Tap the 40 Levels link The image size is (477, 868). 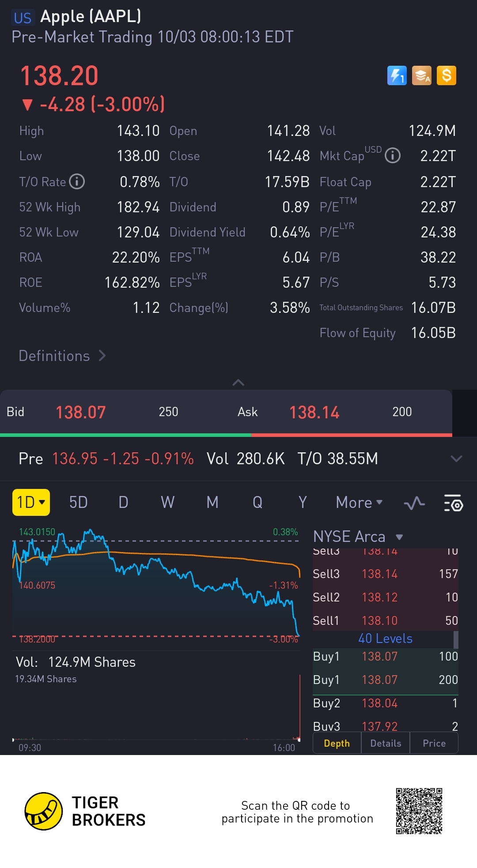[x=385, y=639]
